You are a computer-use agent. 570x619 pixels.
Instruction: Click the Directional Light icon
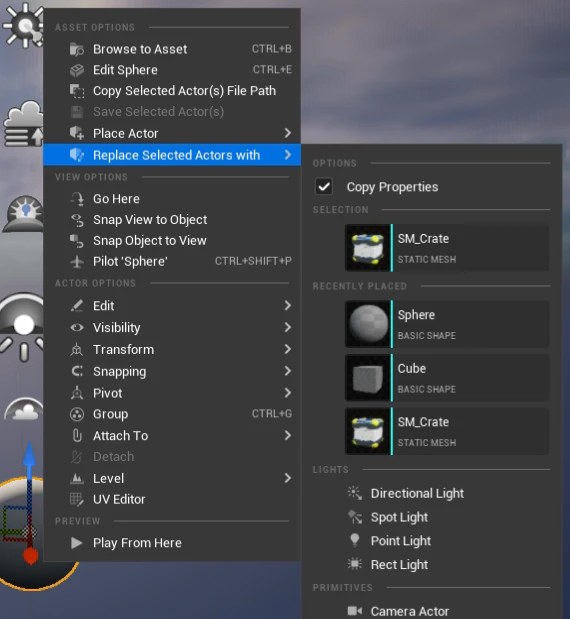[354, 493]
